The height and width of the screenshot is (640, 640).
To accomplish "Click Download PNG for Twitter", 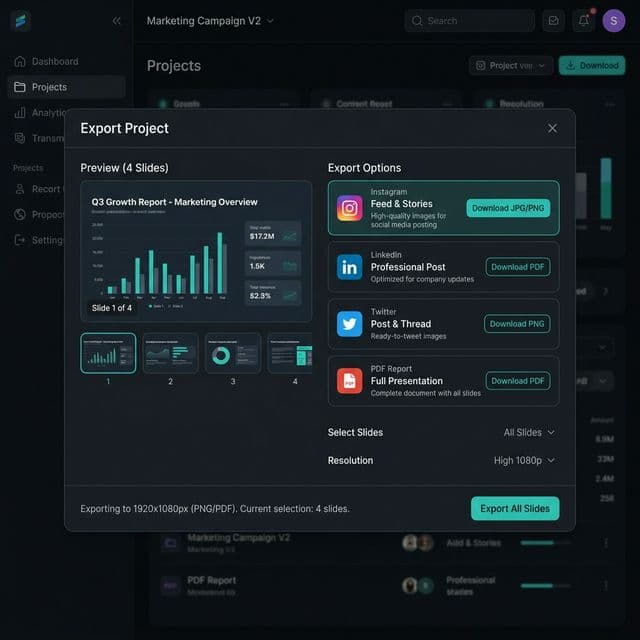I will (x=517, y=324).
